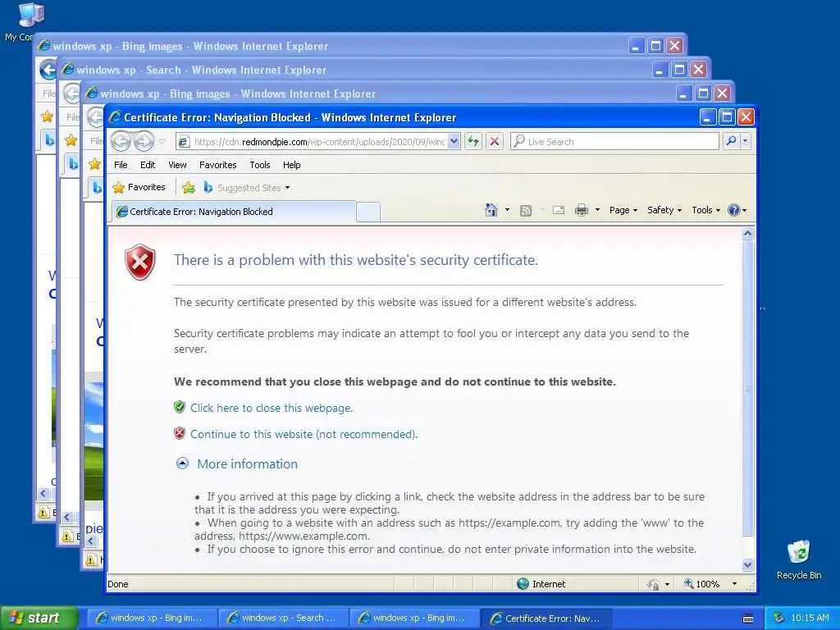Click the Refresh icon beside the address bar
The height and width of the screenshot is (630, 840).
(x=473, y=141)
